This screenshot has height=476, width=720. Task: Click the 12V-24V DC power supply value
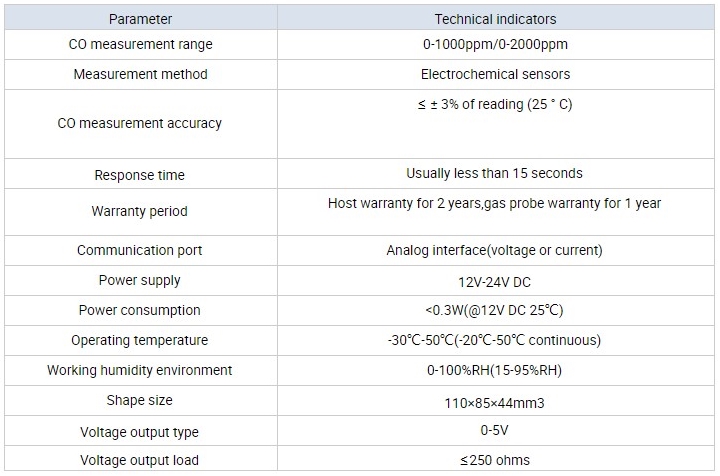tap(495, 282)
